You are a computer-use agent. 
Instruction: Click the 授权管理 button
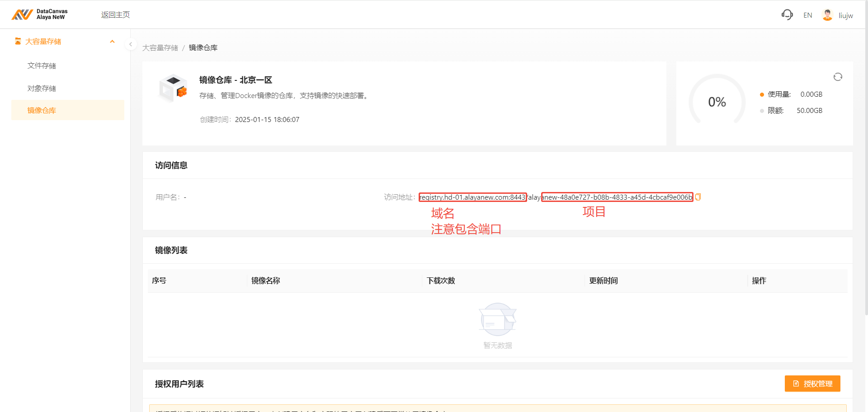click(812, 384)
